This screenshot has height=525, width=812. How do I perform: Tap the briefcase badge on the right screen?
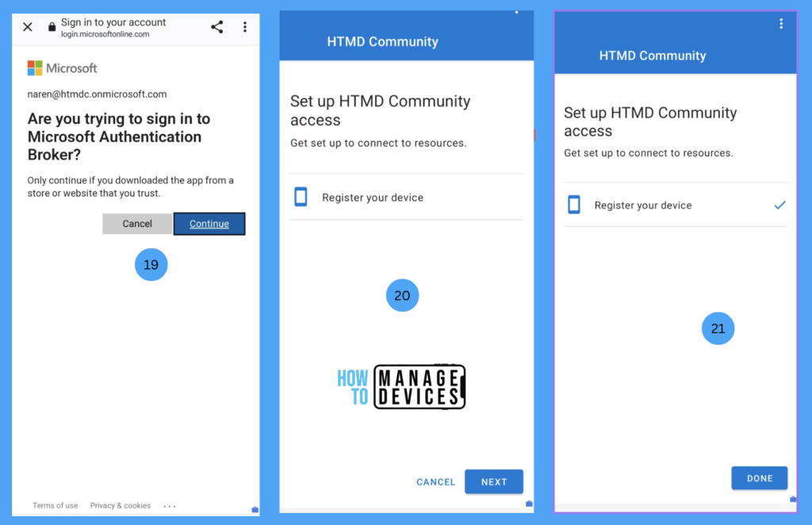793,499
